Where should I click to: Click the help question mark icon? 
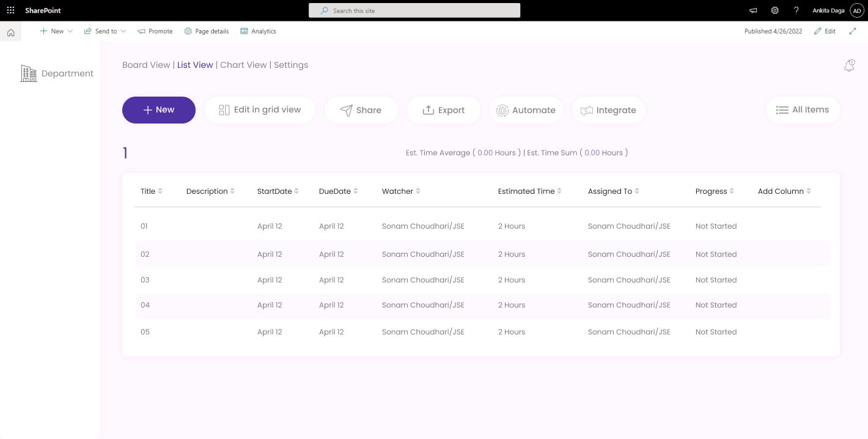pos(796,10)
